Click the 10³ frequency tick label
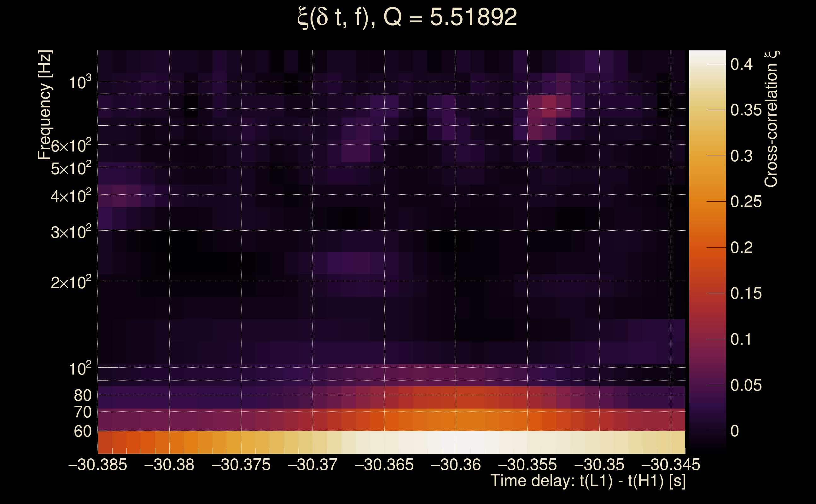This screenshot has height=504, width=816. (x=79, y=82)
